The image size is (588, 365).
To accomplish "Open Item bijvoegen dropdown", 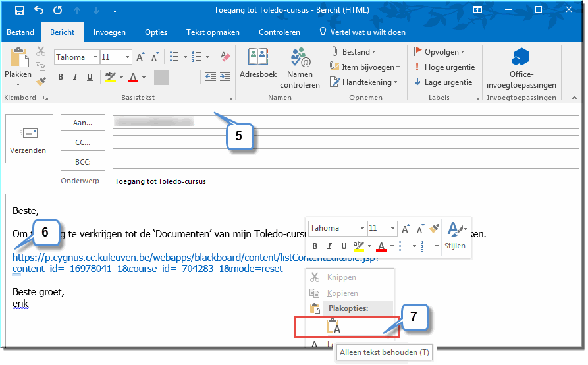I will coord(365,67).
